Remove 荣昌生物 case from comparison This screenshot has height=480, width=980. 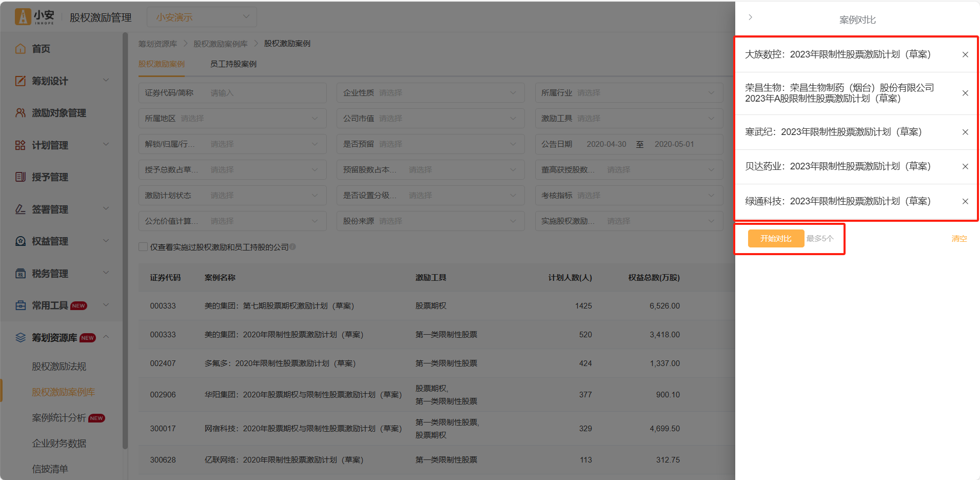click(x=965, y=93)
